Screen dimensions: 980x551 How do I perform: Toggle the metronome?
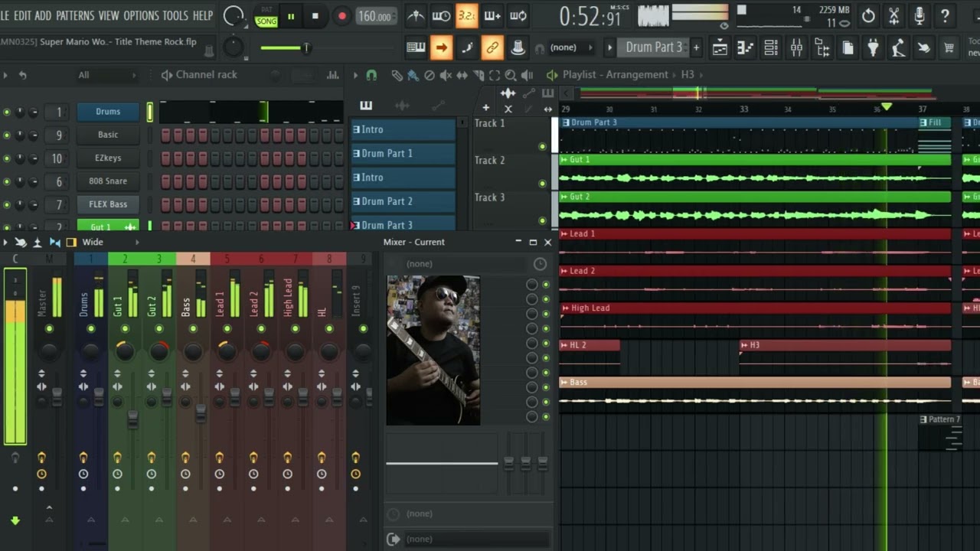click(416, 15)
